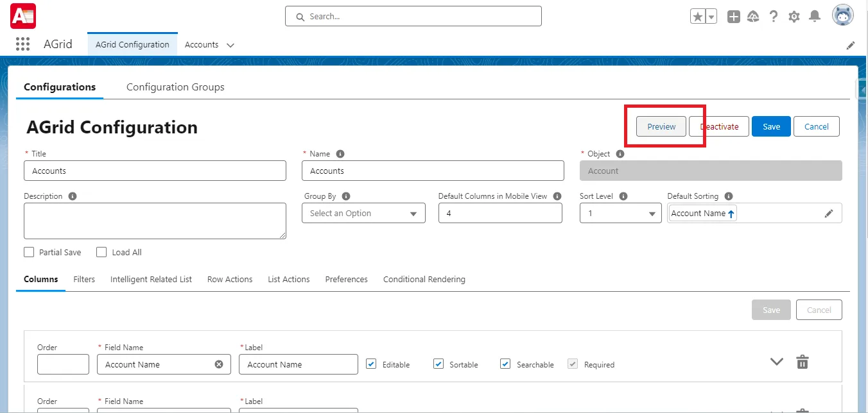Enable the Load All checkbox
Screen dimensions: 868x413
coord(101,251)
